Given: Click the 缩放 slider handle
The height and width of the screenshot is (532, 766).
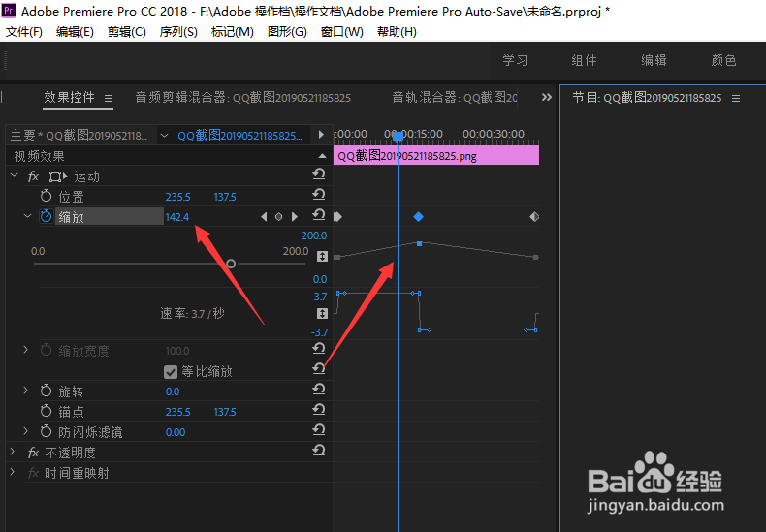Looking at the screenshot, I should 231,264.
